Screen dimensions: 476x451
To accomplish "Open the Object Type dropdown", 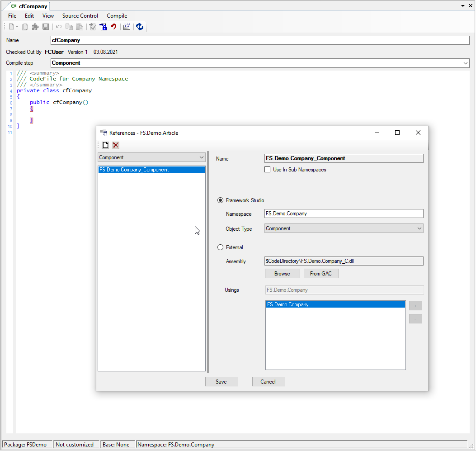I will [419, 228].
